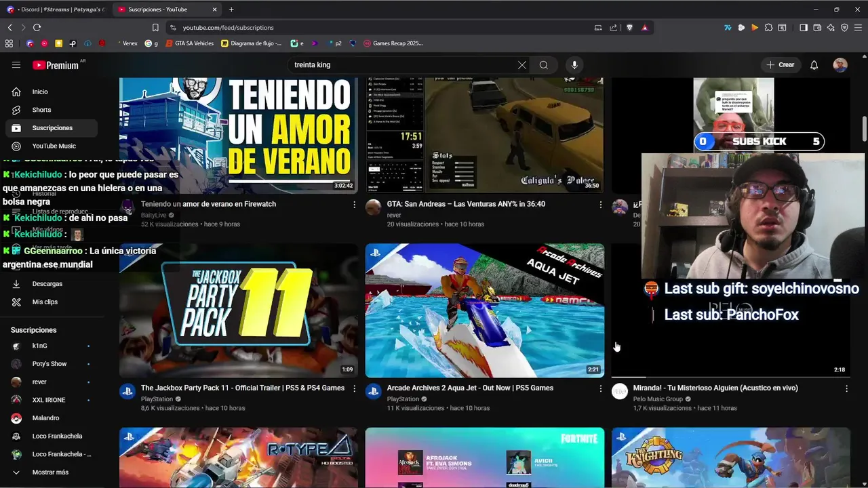
Task: Open options menu for Firewatch video
Action: coord(354,204)
